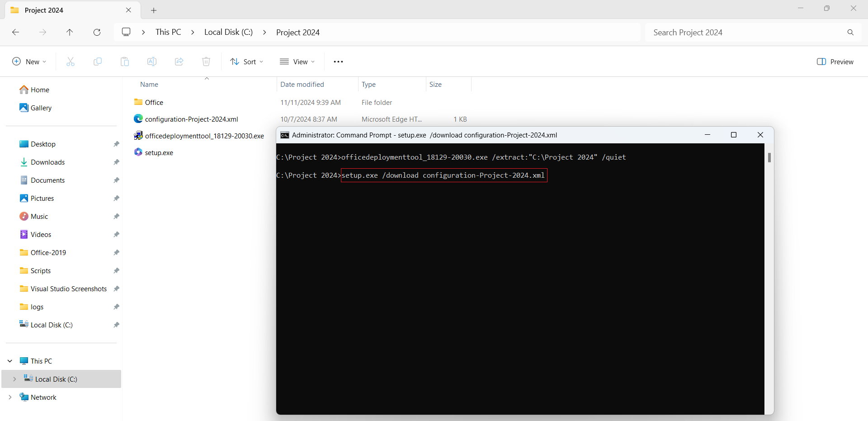Image resolution: width=868 pixels, height=421 pixels.
Task: Click the Copy icon in toolbar
Action: tap(98, 61)
